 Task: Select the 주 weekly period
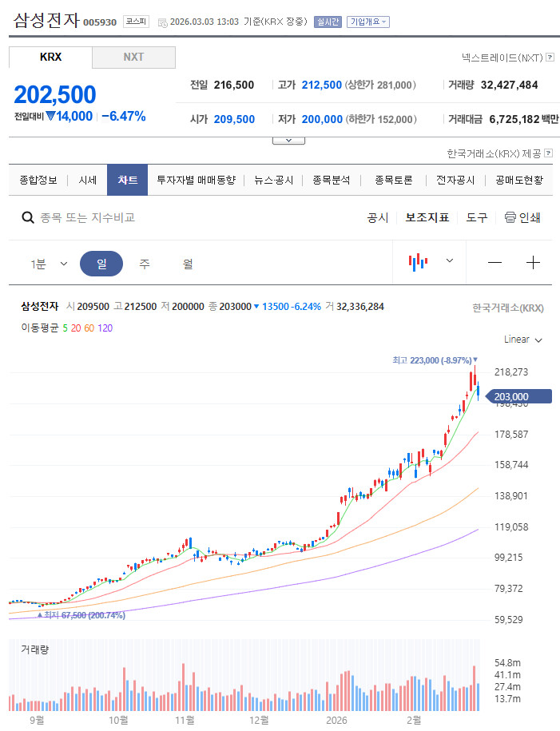click(145, 264)
